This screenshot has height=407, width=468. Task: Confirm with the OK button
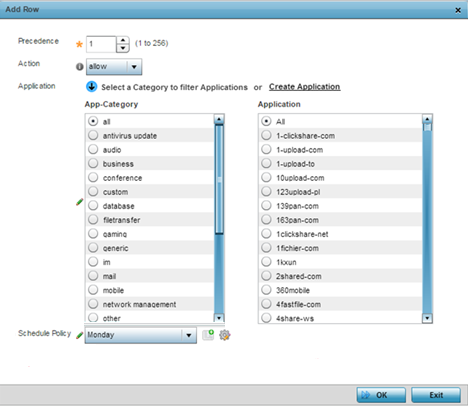pos(381,395)
